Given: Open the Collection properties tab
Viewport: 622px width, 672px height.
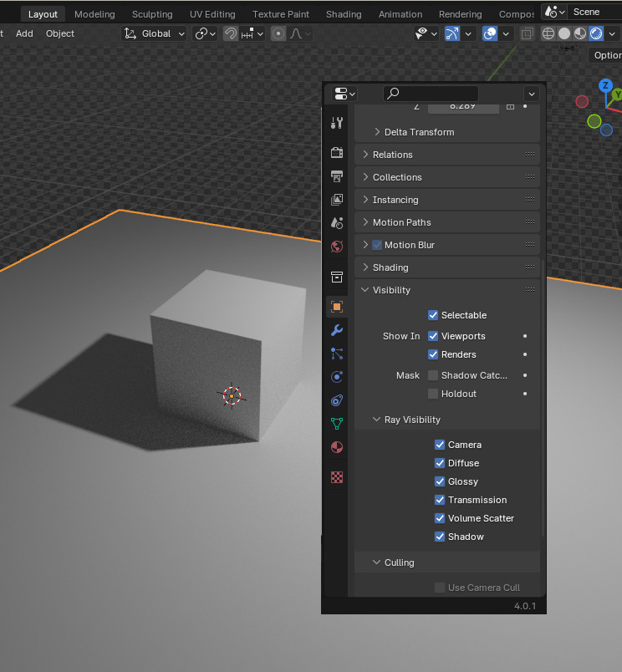Looking at the screenshot, I should click(337, 277).
